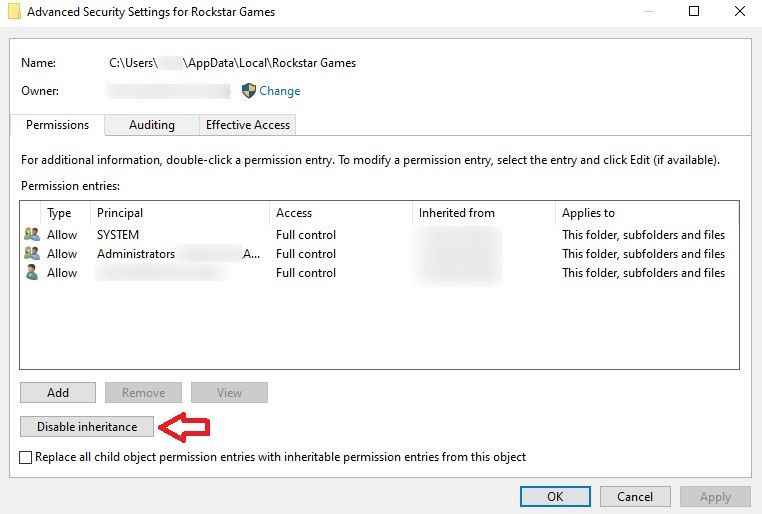
Task: Sort entries by Principal column header
Action: (120, 213)
